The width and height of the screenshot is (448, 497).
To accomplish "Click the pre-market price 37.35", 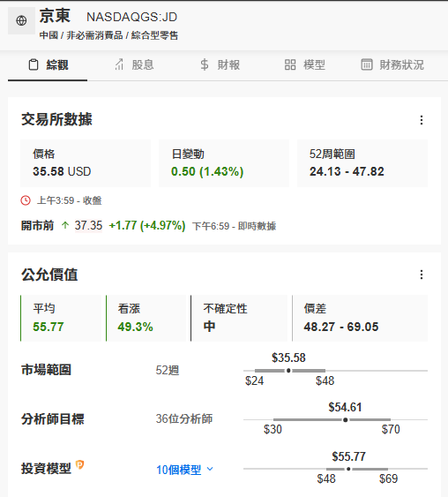I will 88,226.
